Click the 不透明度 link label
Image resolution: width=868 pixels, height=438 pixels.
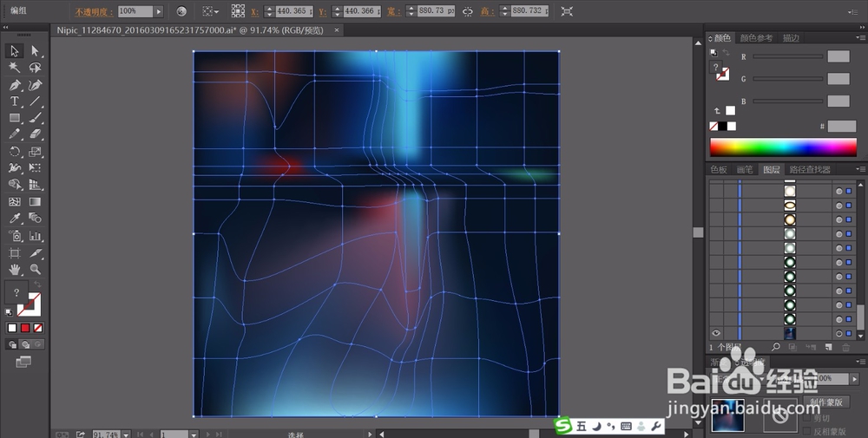coord(94,11)
